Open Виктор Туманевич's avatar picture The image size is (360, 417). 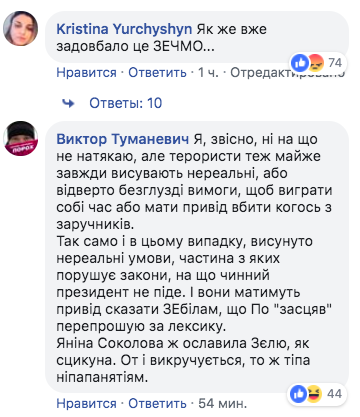[20, 138]
